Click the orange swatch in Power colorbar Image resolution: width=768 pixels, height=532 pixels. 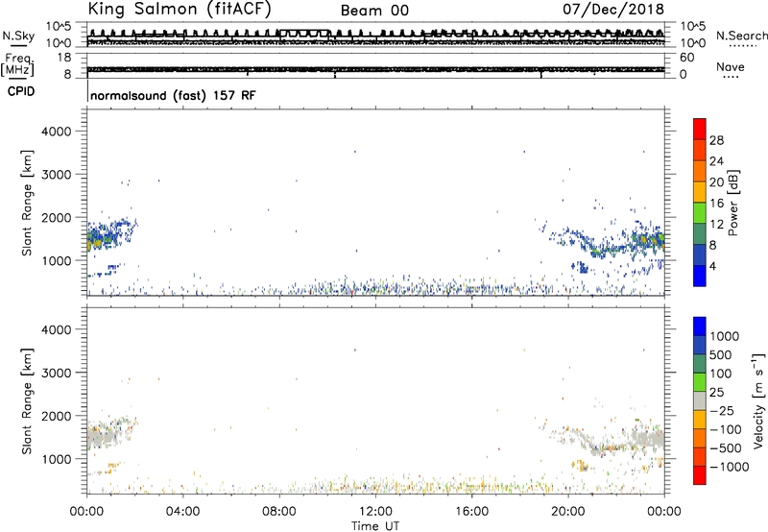point(700,170)
